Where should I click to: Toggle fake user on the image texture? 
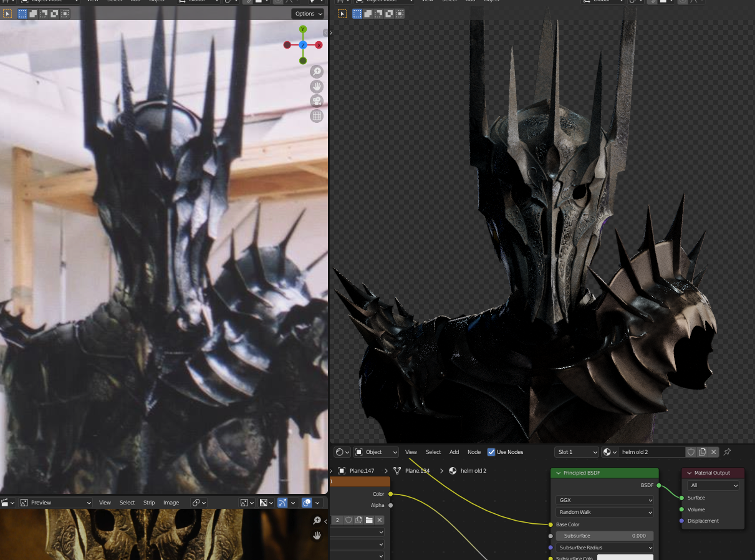pyautogui.click(x=349, y=520)
